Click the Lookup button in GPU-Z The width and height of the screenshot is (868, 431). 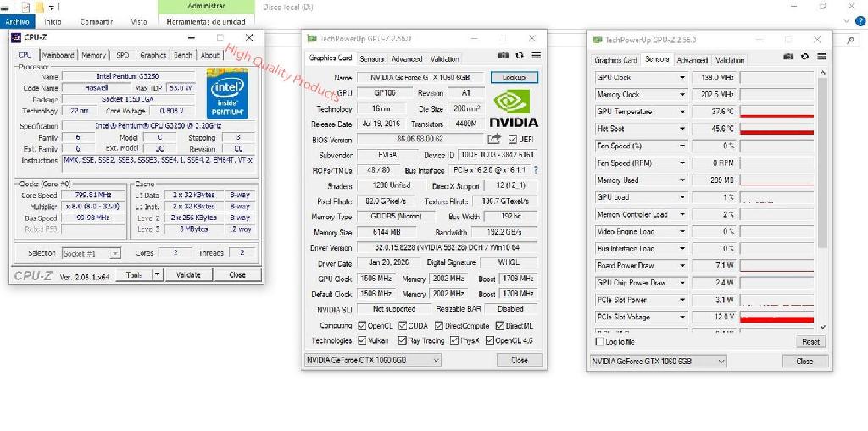coord(514,78)
